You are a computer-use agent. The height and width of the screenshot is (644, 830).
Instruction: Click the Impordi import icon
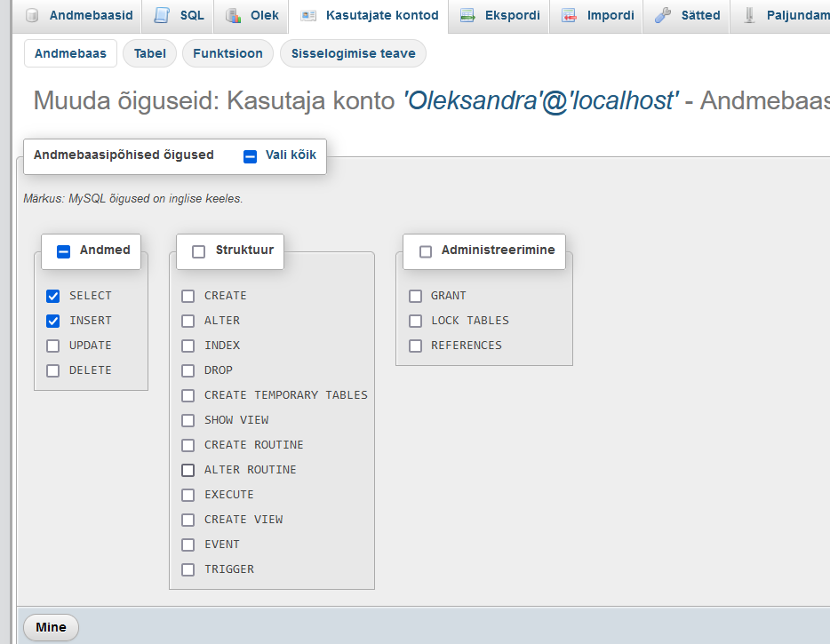pyautogui.click(x=570, y=15)
